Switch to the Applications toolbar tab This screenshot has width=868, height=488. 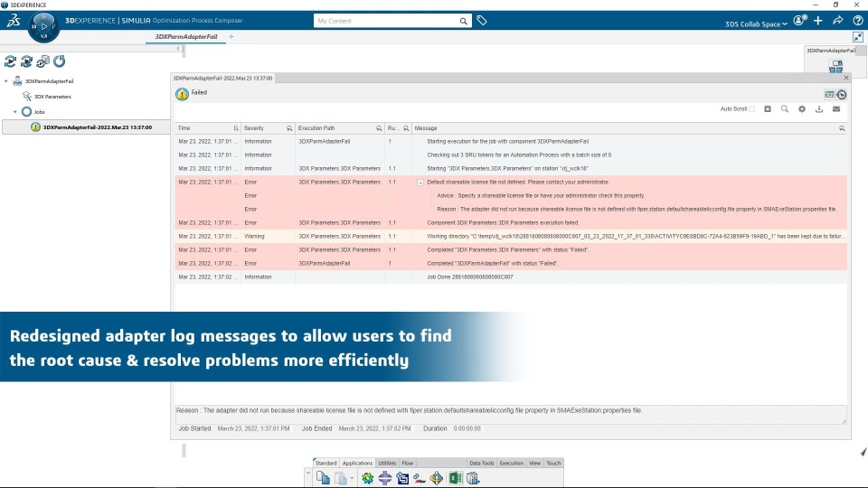click(357, 463)
